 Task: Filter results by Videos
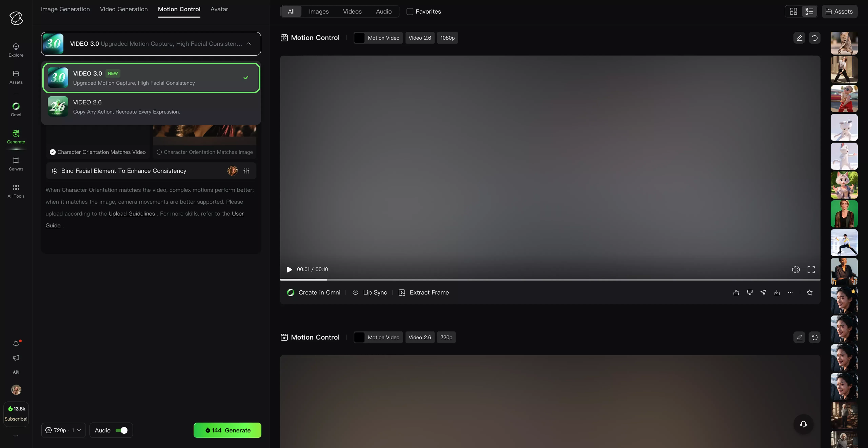(x=352, y=12)
